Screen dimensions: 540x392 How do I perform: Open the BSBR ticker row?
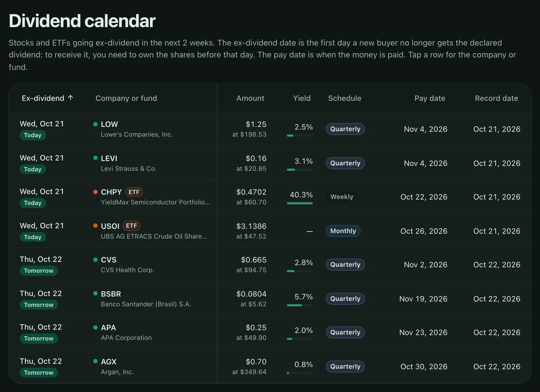[x=270, y=298]
